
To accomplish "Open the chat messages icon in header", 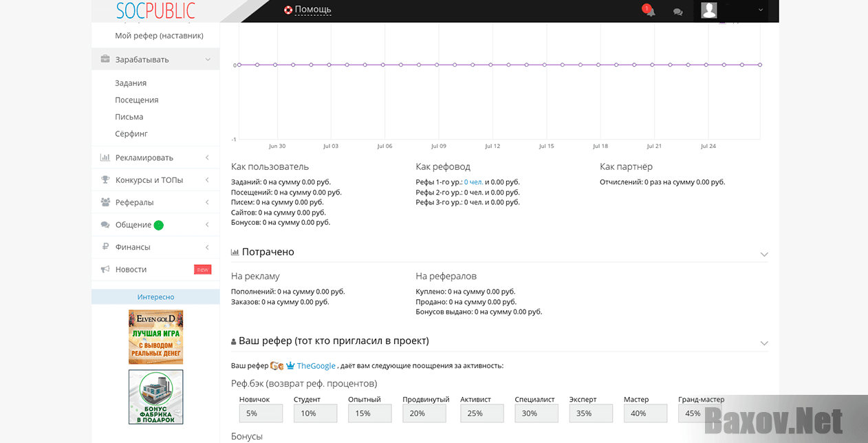I will coord(677,12).
